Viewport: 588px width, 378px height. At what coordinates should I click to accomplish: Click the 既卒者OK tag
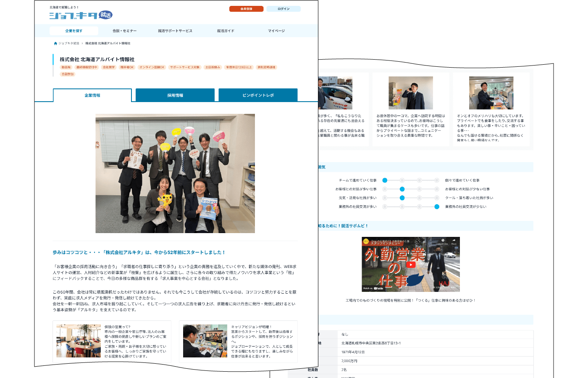click(x=127, y=67)
